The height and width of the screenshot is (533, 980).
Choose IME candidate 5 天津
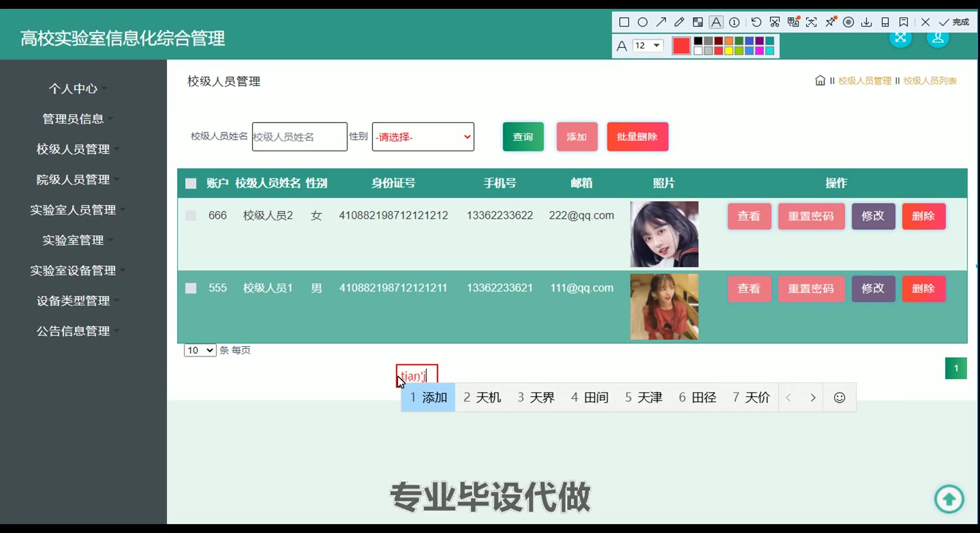643,397
